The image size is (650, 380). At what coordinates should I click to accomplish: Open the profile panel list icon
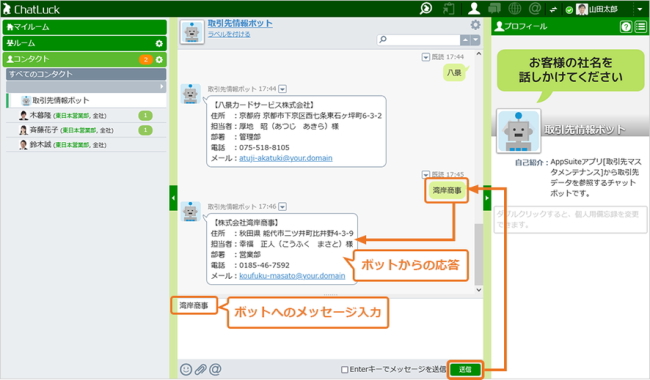[640, 27]
